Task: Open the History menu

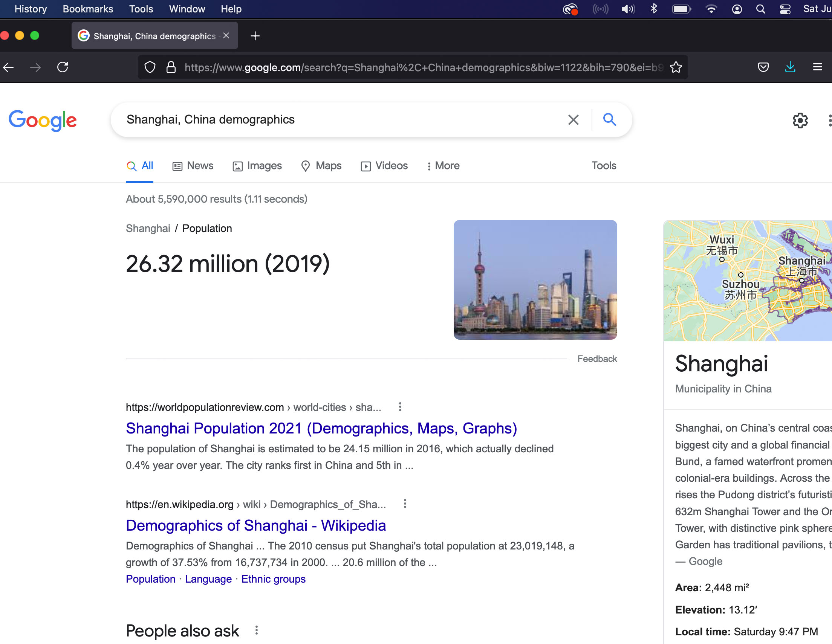Action: click(x=31, y=9)
